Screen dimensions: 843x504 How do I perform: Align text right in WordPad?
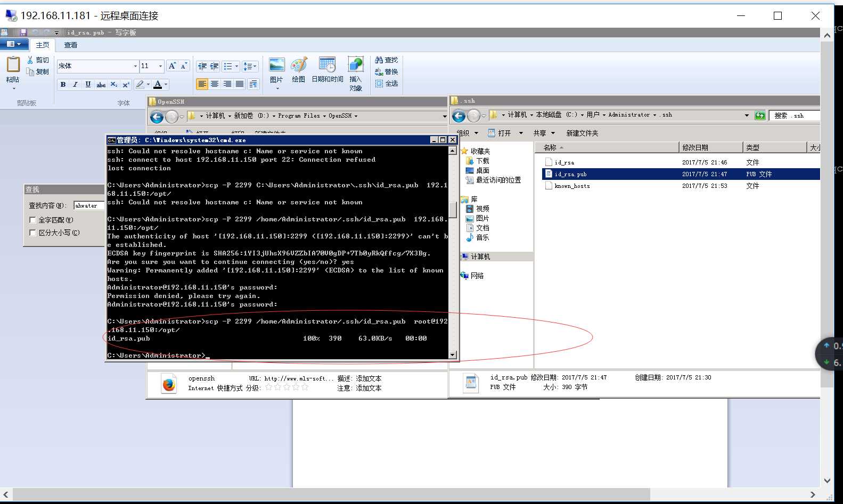(x=227, y=84)
